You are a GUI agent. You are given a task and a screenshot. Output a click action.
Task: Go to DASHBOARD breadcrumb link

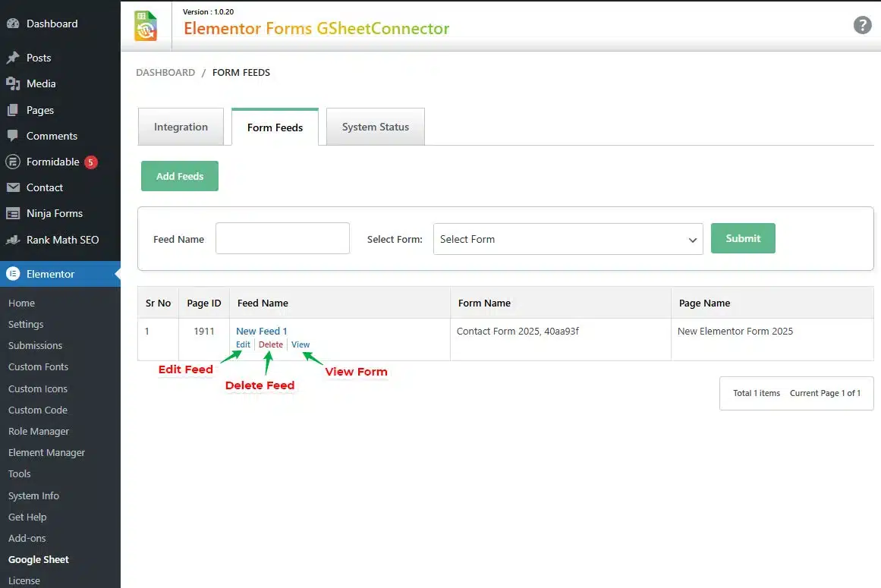pos(165,73)
